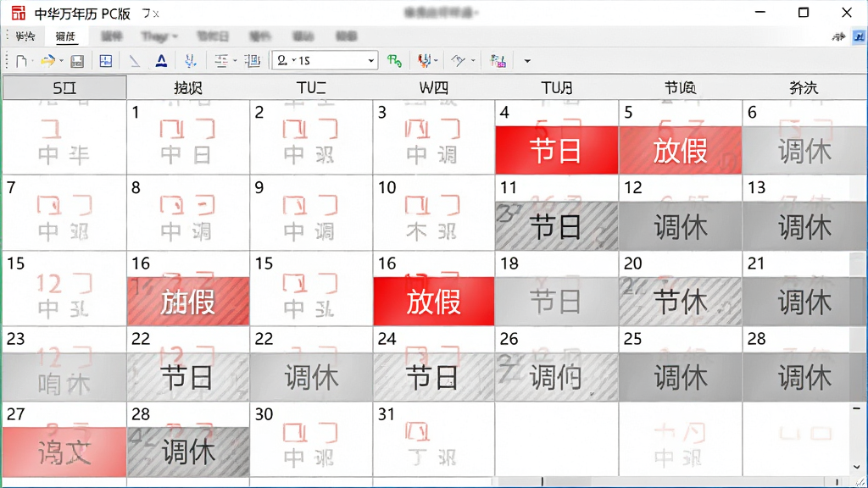Click the gray eraser-like toolbar icon
Viewport: 868px width, 488px height.
(x=459, y=61)
